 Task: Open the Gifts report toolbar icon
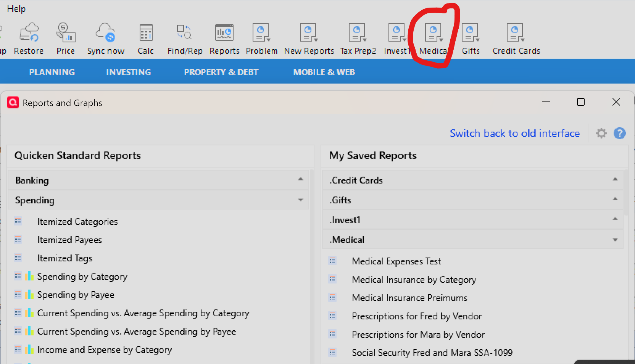471,33
